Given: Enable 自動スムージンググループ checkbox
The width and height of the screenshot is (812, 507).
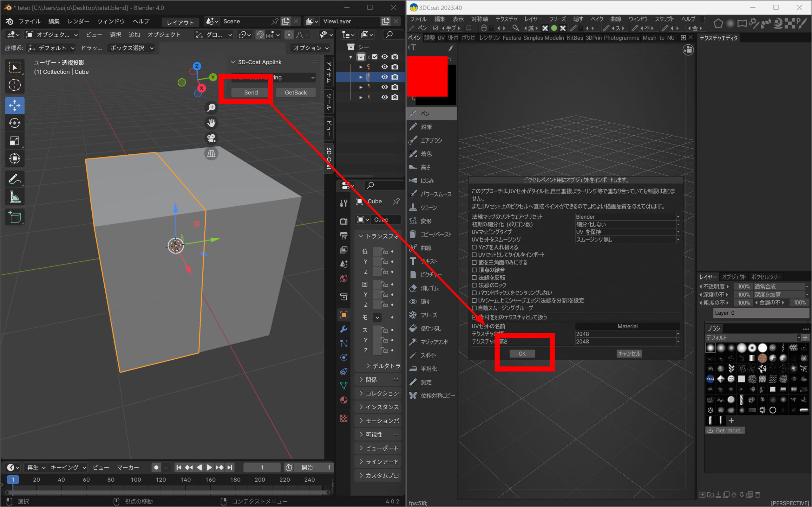Looking at the screenshot, I should coord(475,308).
